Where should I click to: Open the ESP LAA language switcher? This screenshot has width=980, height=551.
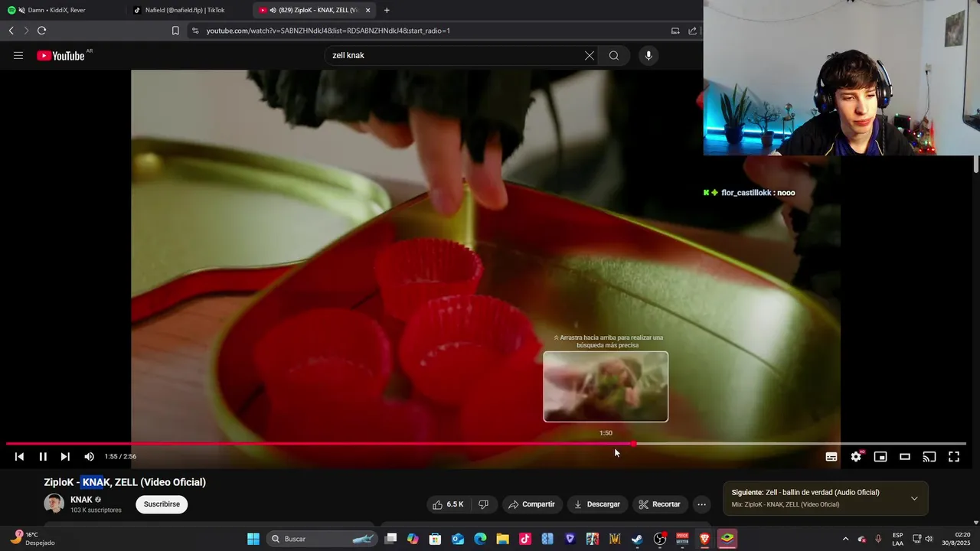point(897,539)
